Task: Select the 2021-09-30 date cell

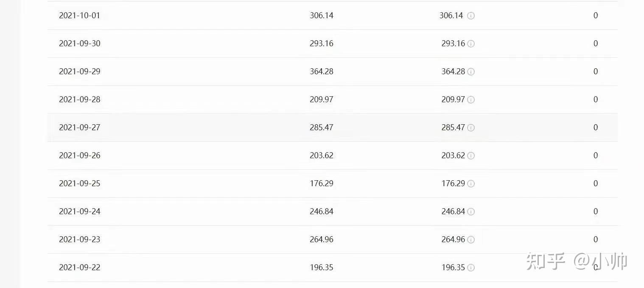Action: (80, 43)
